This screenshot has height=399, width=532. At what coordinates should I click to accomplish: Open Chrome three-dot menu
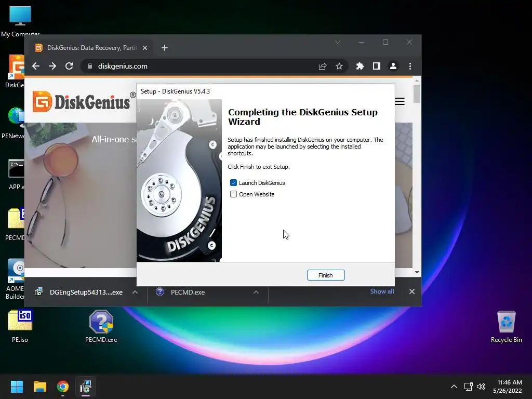(x=410, y=66)
